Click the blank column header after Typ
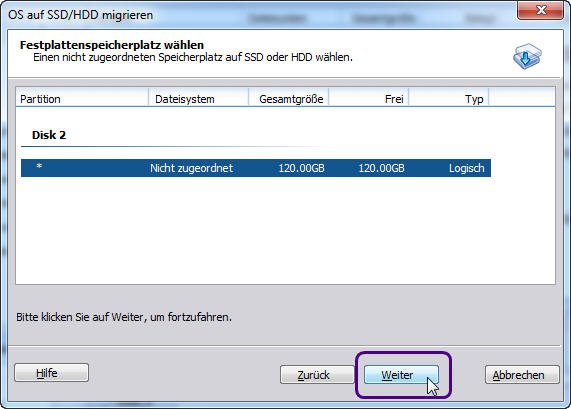Viewport: 571px width, 409px height. (x=522, y=99)
